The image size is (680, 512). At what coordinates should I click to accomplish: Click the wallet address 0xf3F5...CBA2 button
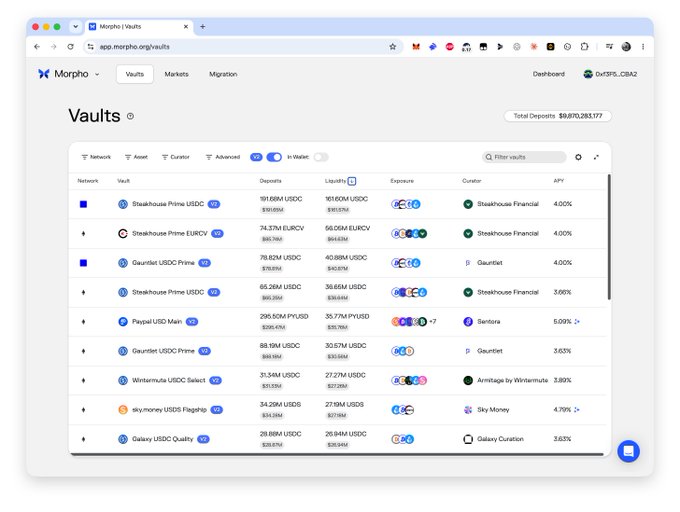coord(610,74)
